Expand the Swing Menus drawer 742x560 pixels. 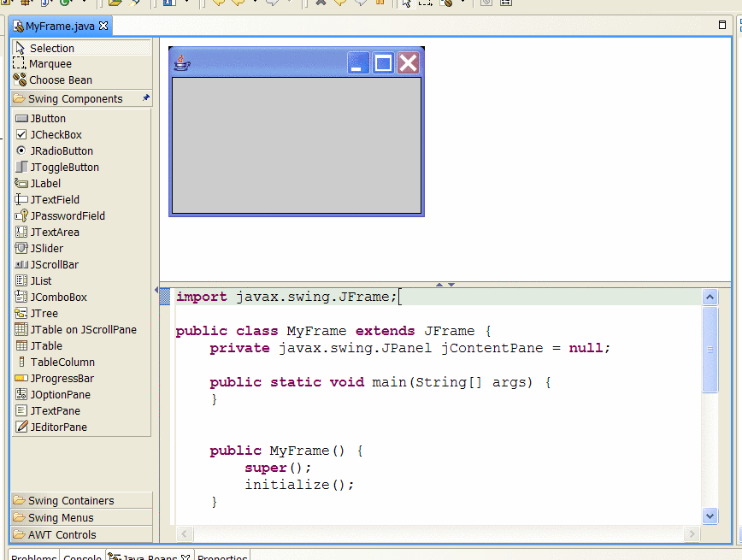click(x=61, y=518)
